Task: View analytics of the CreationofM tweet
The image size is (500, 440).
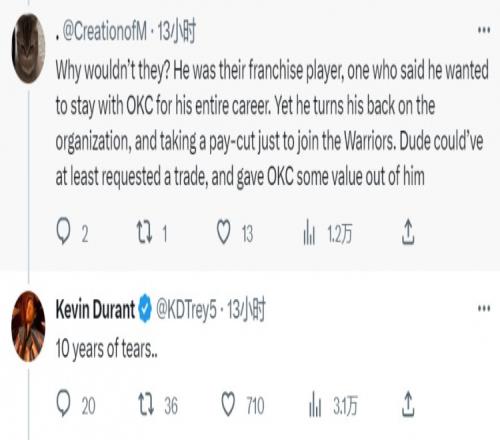Action: (x=309, y=232)
